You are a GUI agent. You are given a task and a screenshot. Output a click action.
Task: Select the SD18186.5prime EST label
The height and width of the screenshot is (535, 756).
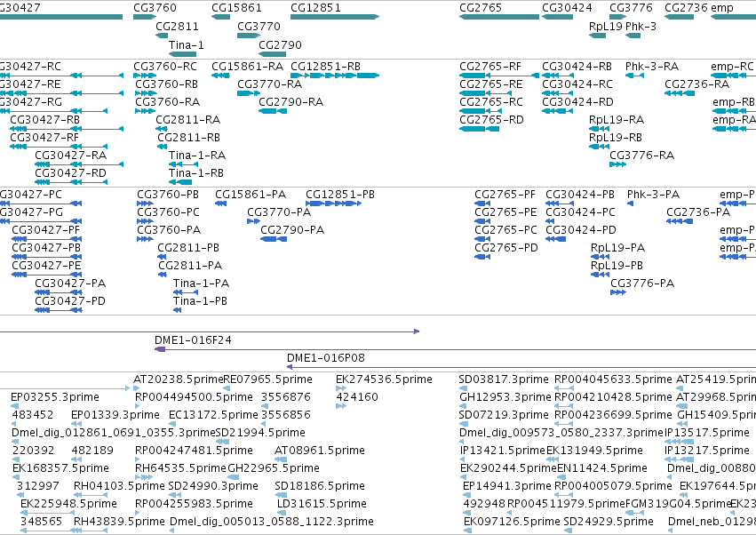[320, 486]
